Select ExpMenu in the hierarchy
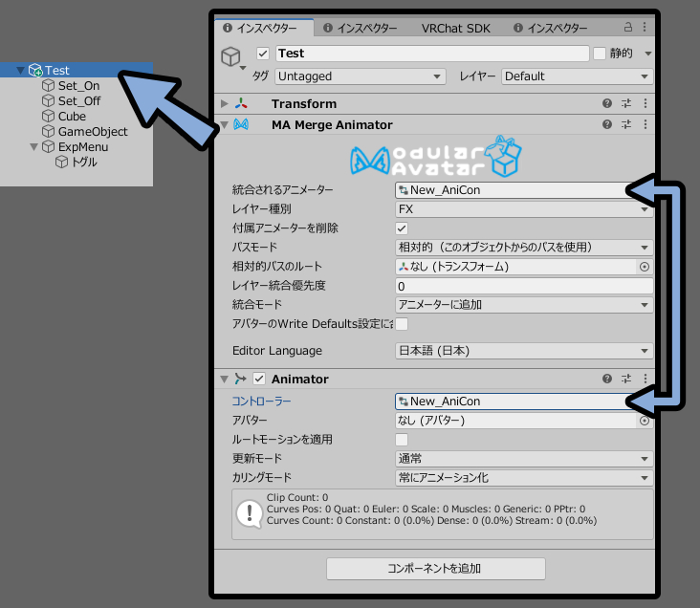This screenshot has height=608, width=700. [83, 147]
